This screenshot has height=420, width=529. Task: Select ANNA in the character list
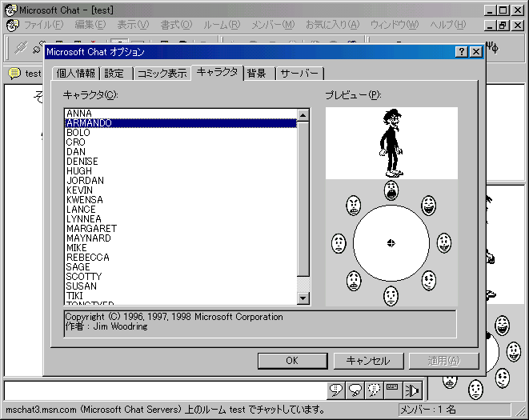(x=181, y=114)
